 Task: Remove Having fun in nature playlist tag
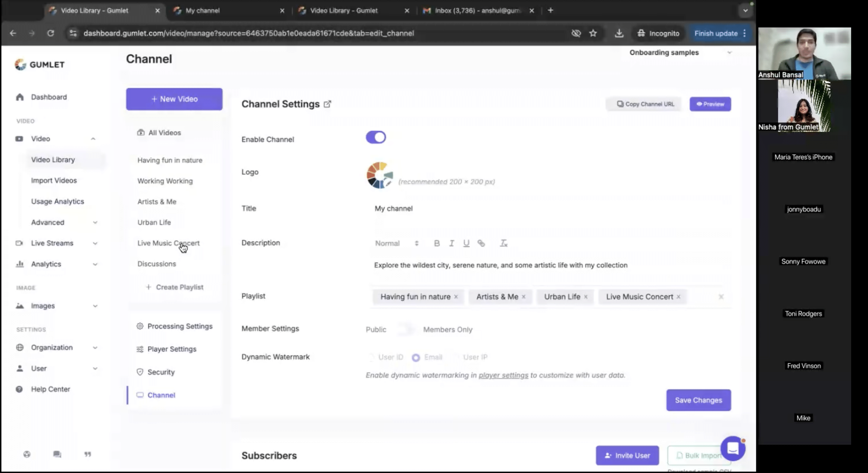click(456, 297)
